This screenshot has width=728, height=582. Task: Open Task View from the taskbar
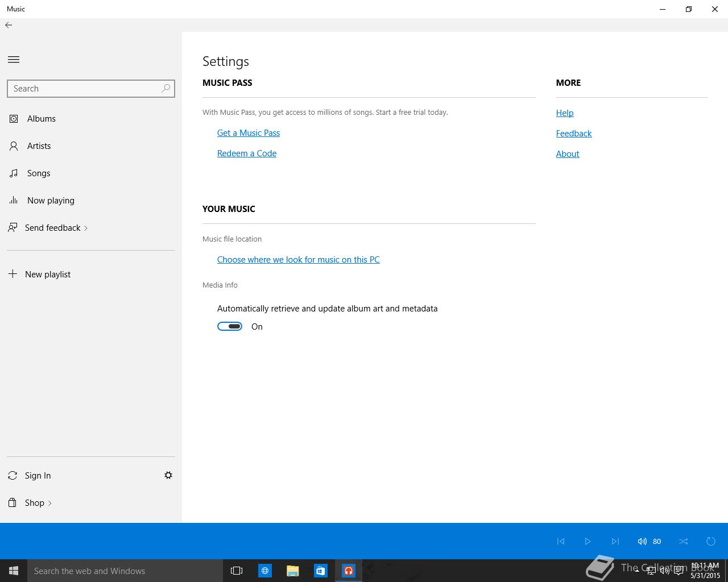[237, 571]
